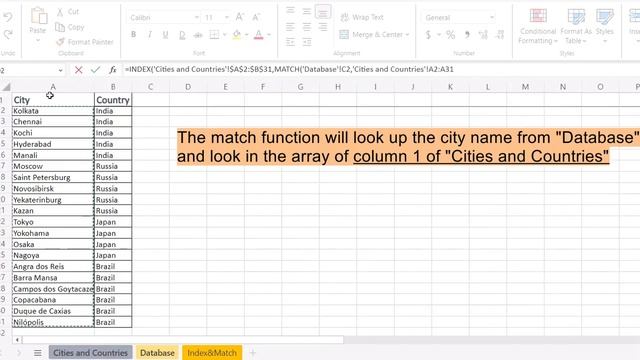Click the Increase Indent icon
The width and height of the screenshot is (640, 360).
(x=307, y=42)
